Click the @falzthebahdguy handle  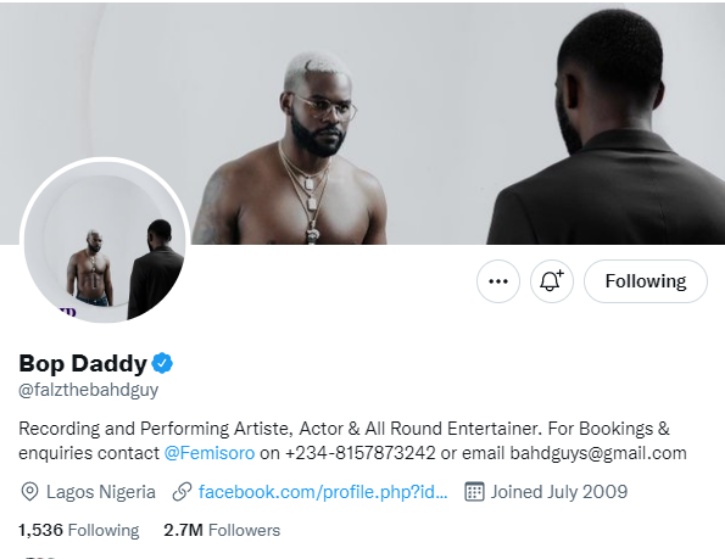click(x=89, y=390)
